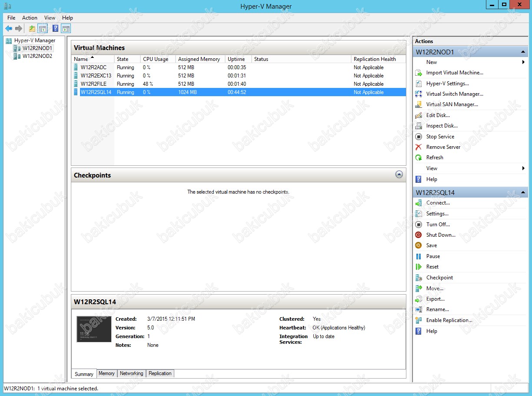Click the Connect icon for W12R2SQL14
Viewport: 532px width, 396px height.
click(x=419, y=203)
